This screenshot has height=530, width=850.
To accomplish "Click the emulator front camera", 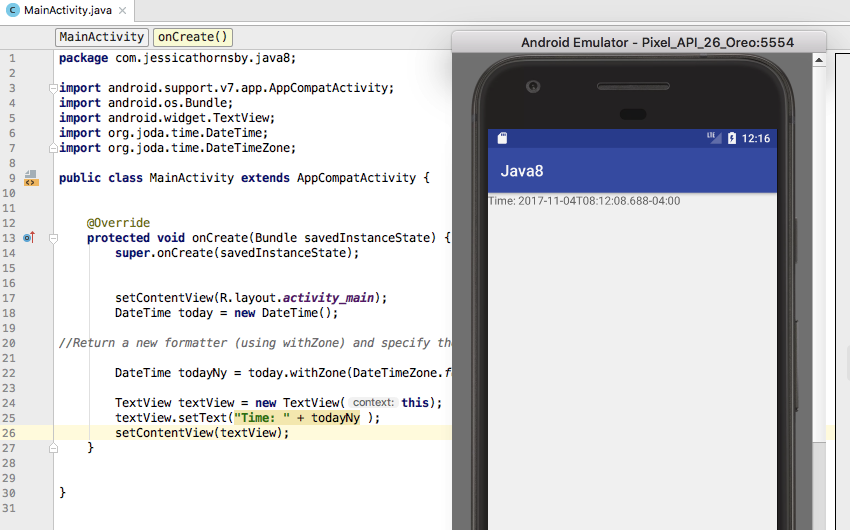I will click(533, 86).
